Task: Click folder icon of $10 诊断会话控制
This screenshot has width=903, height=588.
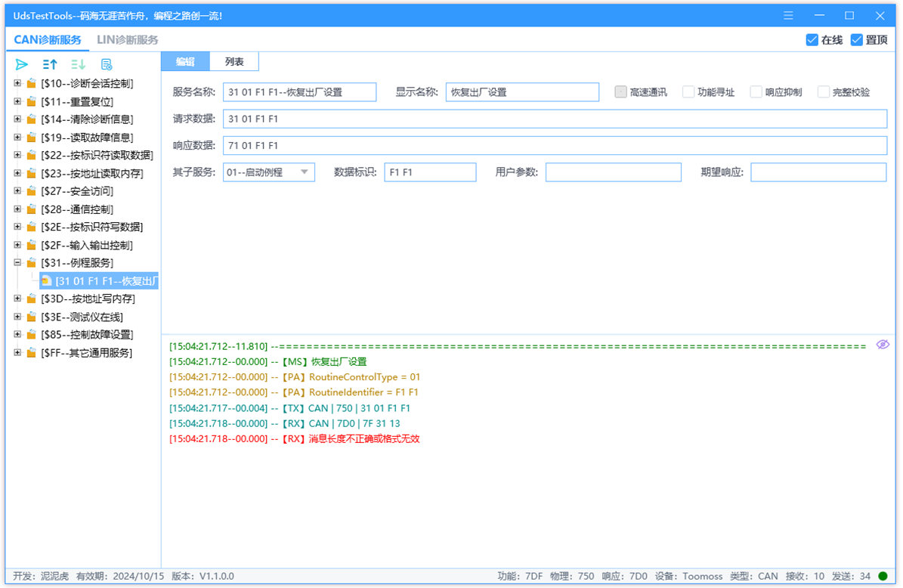Action: (32, 83)
